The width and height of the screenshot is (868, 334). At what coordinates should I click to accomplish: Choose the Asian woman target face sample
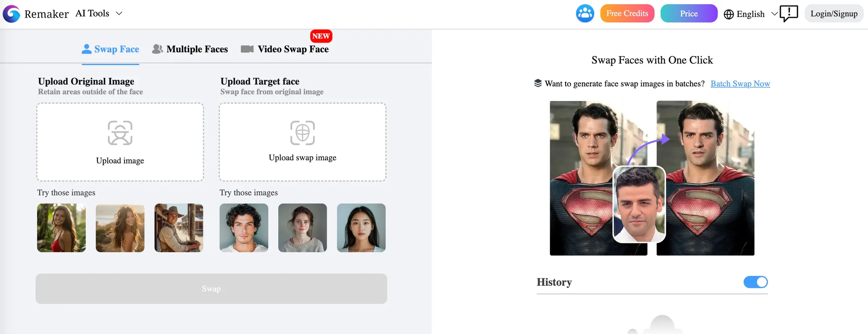click(361, 228)
